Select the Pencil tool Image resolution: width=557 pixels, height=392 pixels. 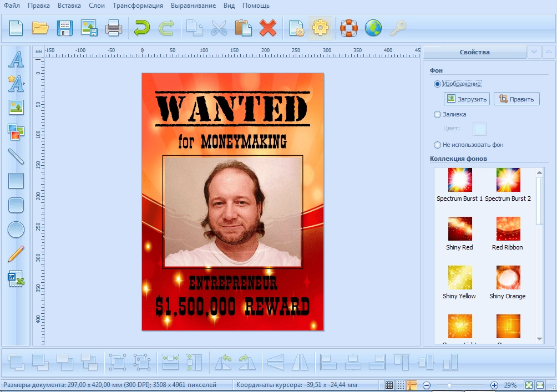pos(16,254)
